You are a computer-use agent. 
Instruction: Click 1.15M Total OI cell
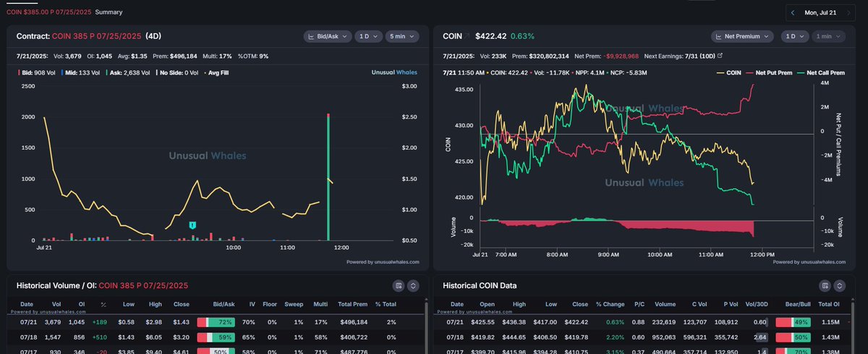coord(831,321)
